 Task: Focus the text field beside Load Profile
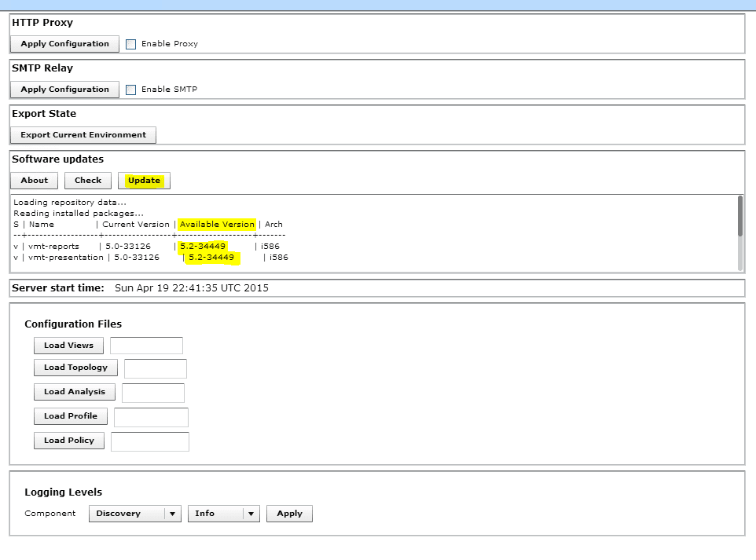(151, 417)
